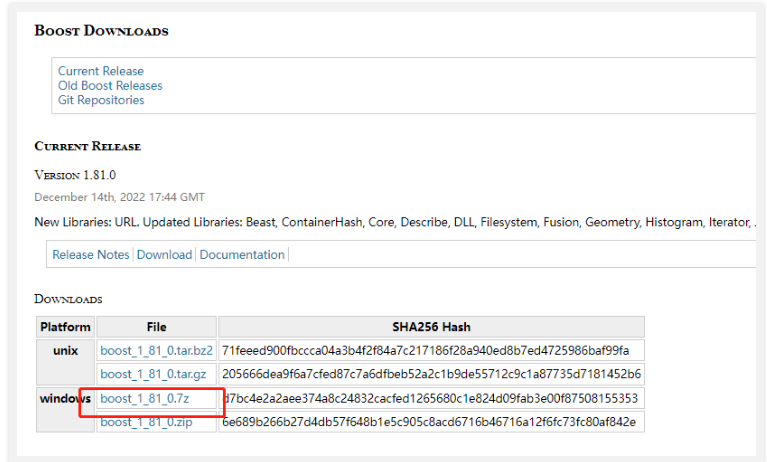Click the New Libraries: URL description text
Screen dimensions: 767x462
[x=395, y=222]
